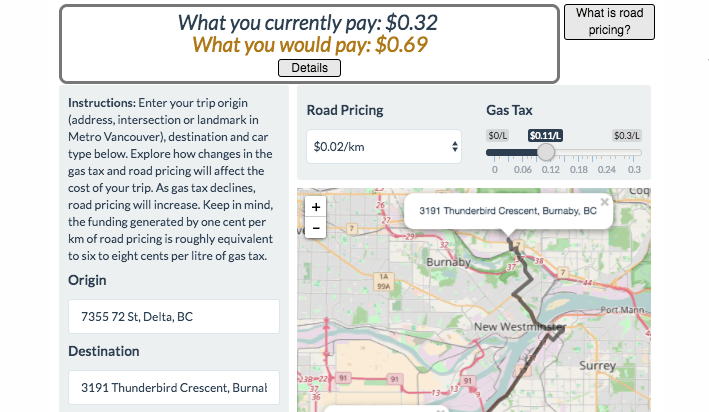709x412 pixels.
Task: Click the New Westminster label on map
Action: point(520,327)
